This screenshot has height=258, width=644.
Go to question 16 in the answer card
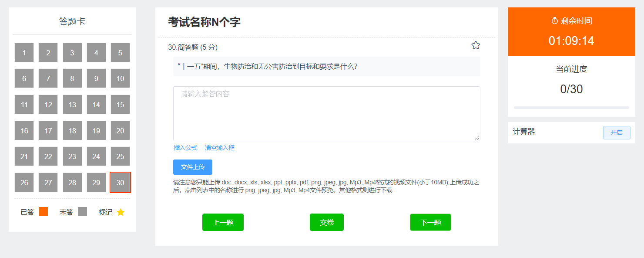tap(24, 131)
